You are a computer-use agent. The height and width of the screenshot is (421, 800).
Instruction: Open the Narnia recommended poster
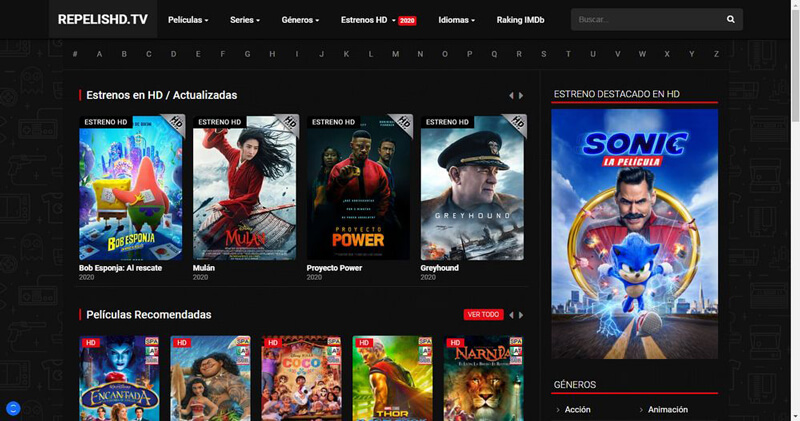483,378
